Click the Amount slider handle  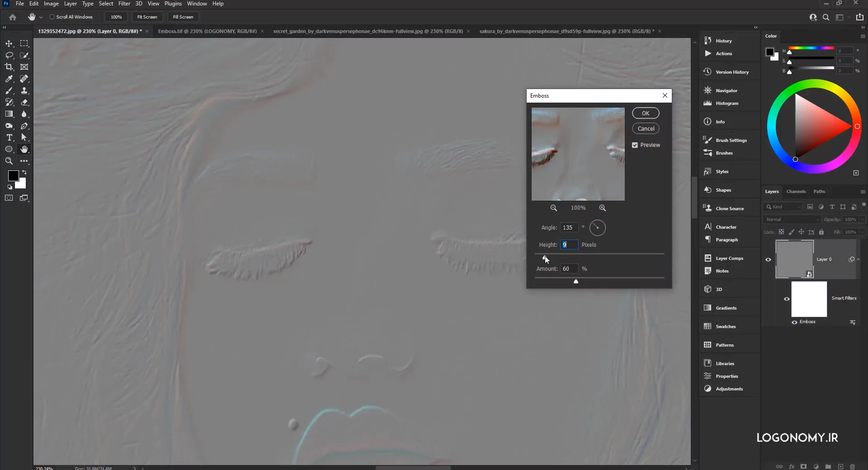point(576,282)
